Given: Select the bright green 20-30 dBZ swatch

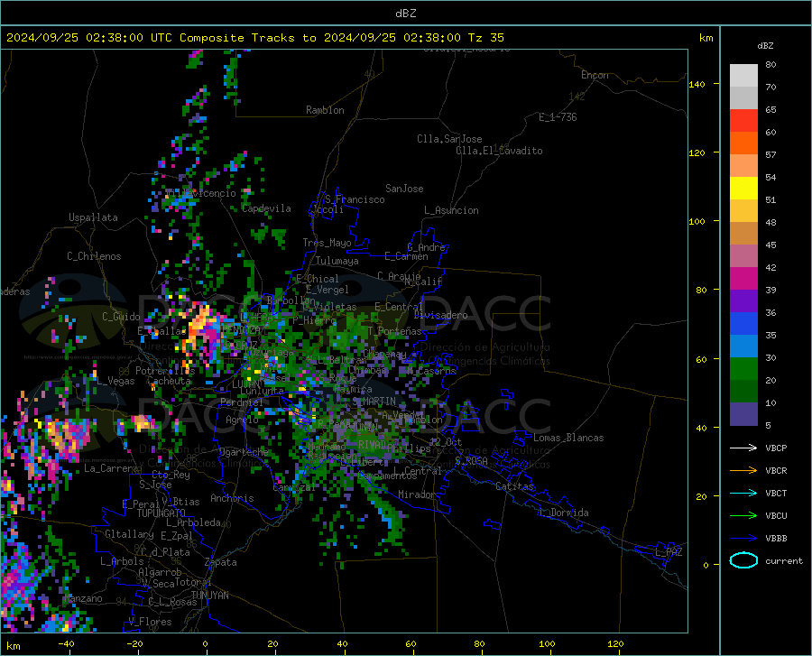Looking at the screenshot, I should [x=743, y=369].
